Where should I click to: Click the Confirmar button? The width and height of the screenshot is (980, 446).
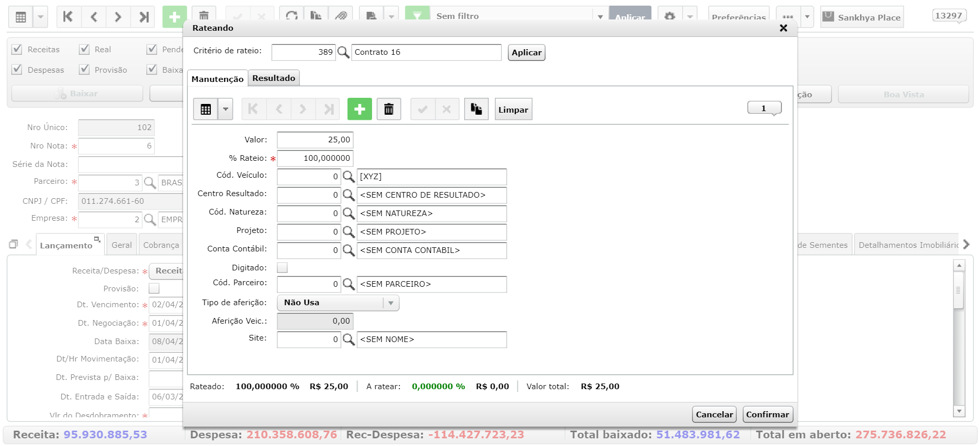pos(767,414)
